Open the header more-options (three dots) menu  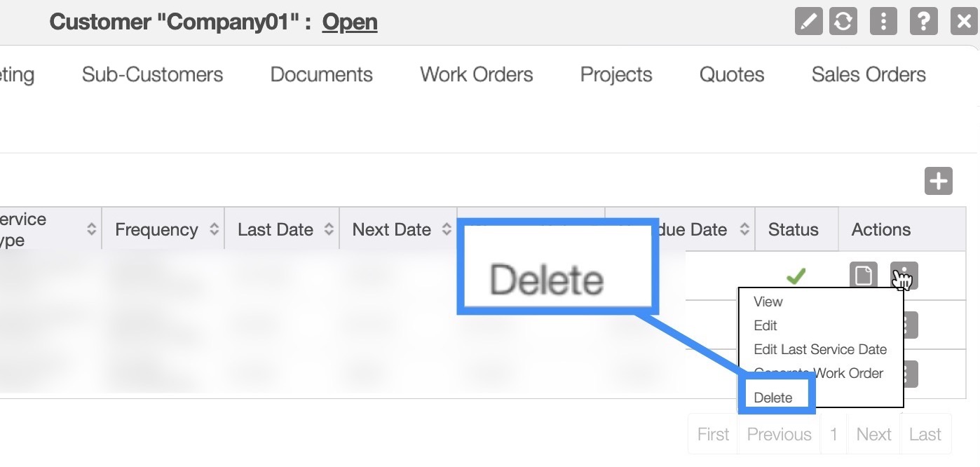(883, 21)
